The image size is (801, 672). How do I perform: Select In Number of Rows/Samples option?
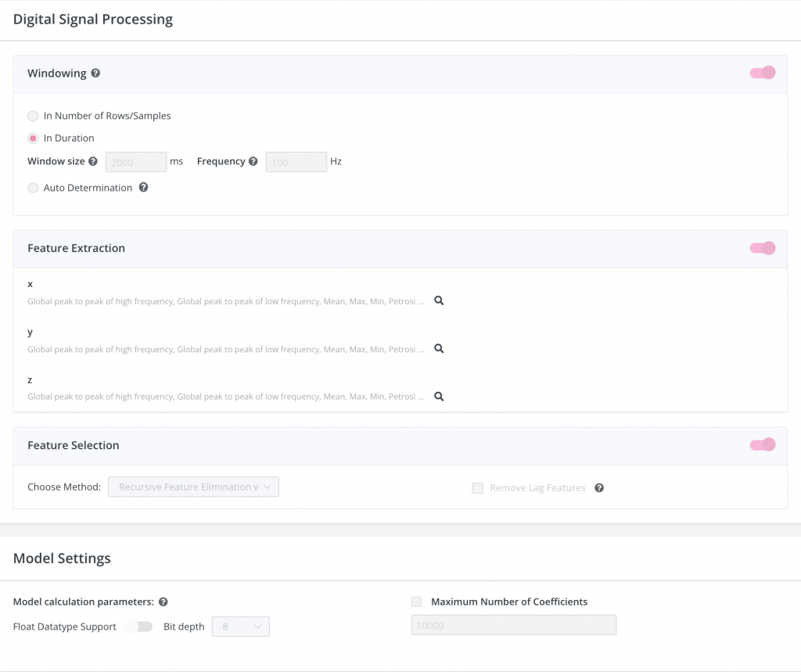coord(33,116)
